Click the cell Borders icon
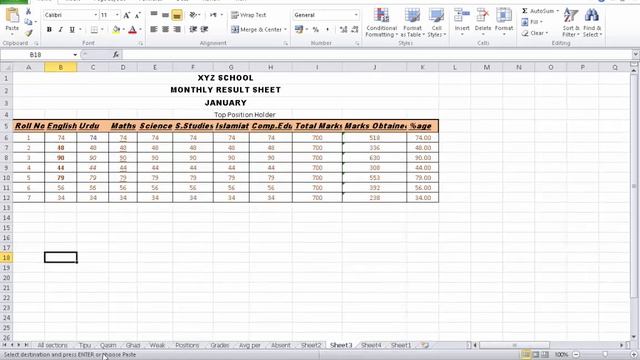This screenshot has height=360, width=640. click(x=94, y=29)
